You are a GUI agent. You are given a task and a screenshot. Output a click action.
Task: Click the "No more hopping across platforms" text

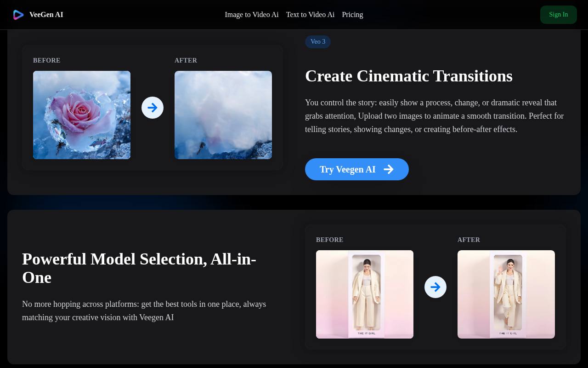[x=144, y=310]
